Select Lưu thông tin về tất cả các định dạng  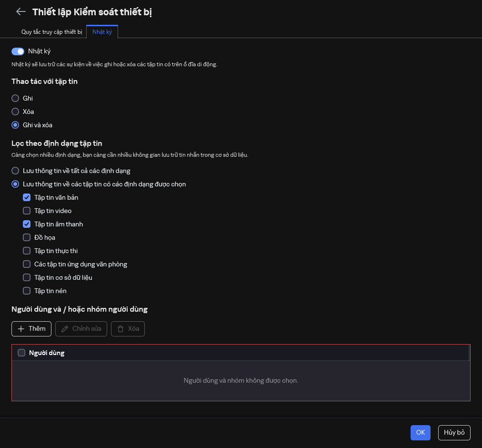(15, 171)
